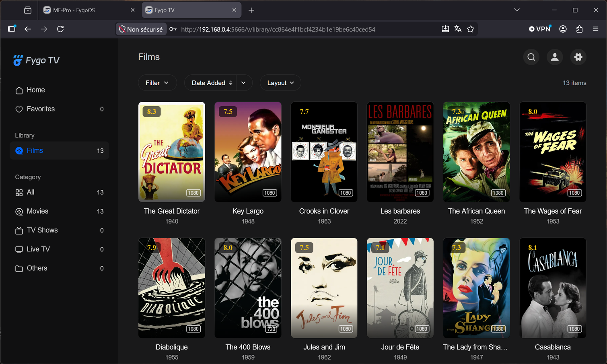Switch to ME-Pro - FygoOS tab
607x364 pixels.
coord(89,10)
